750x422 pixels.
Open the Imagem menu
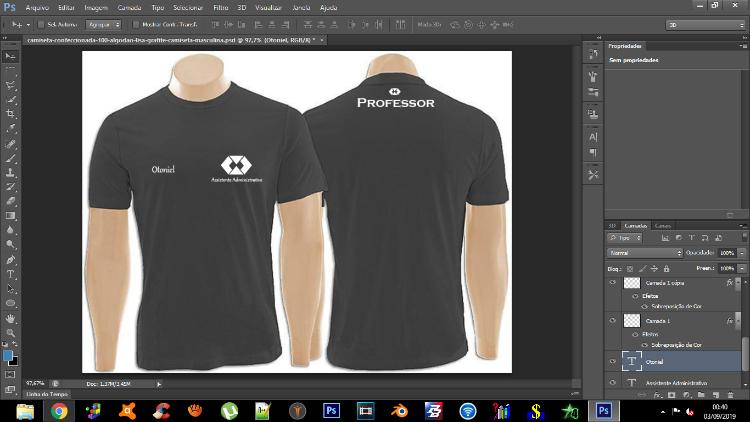[x=96, y=8]
